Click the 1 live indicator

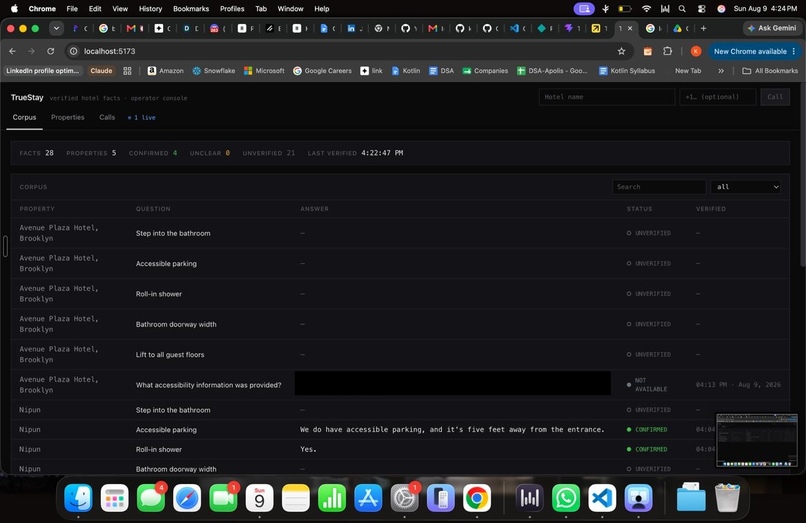[141, 118]
